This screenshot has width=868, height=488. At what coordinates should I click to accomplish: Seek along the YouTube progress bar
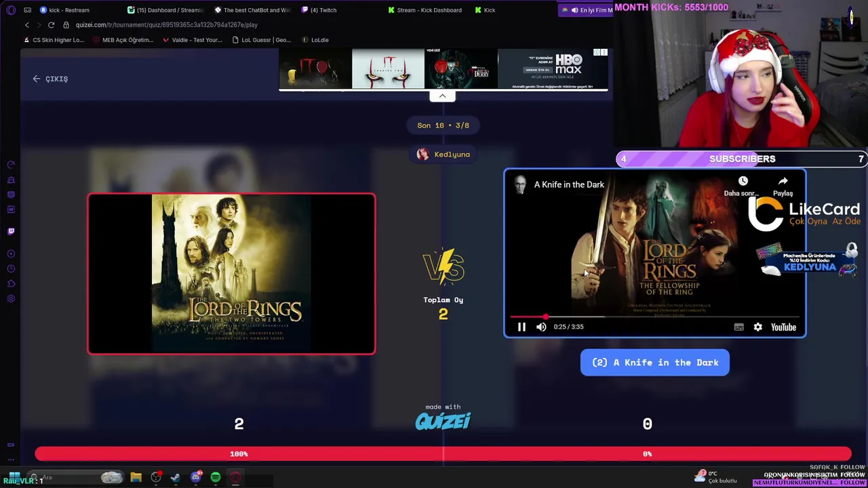click(x=654, y=317)
